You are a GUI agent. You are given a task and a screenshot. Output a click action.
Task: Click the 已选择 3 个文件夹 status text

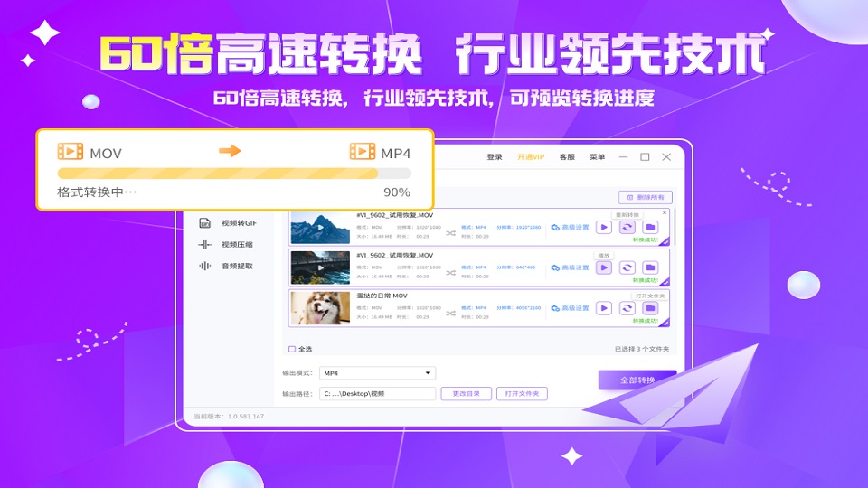[642, 349]
